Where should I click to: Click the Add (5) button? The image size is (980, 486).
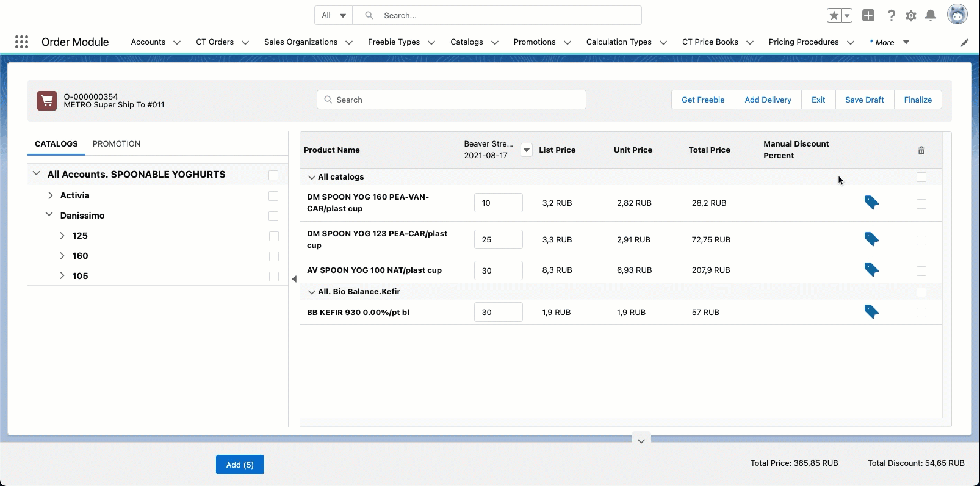pyautogui.click(x=240, y=465)
